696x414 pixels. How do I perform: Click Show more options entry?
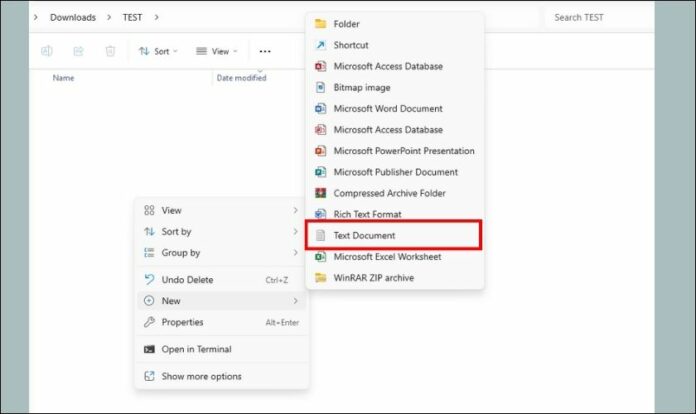coord(201,377)
